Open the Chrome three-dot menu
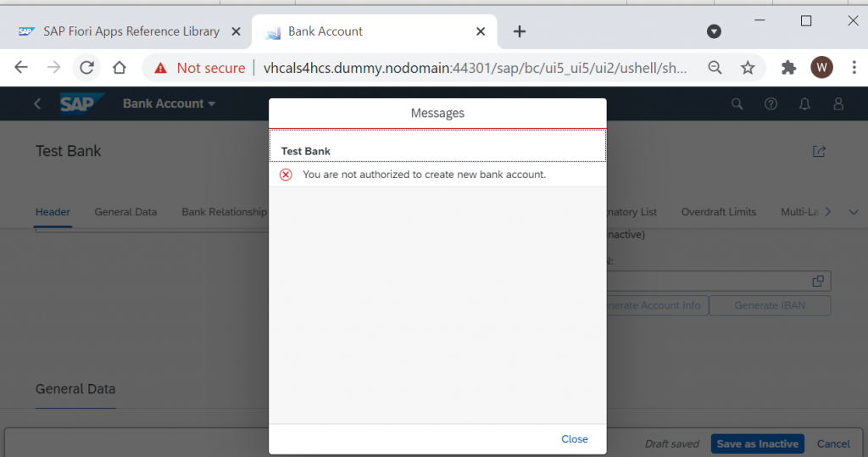868x457 pixels. [854, 68]
